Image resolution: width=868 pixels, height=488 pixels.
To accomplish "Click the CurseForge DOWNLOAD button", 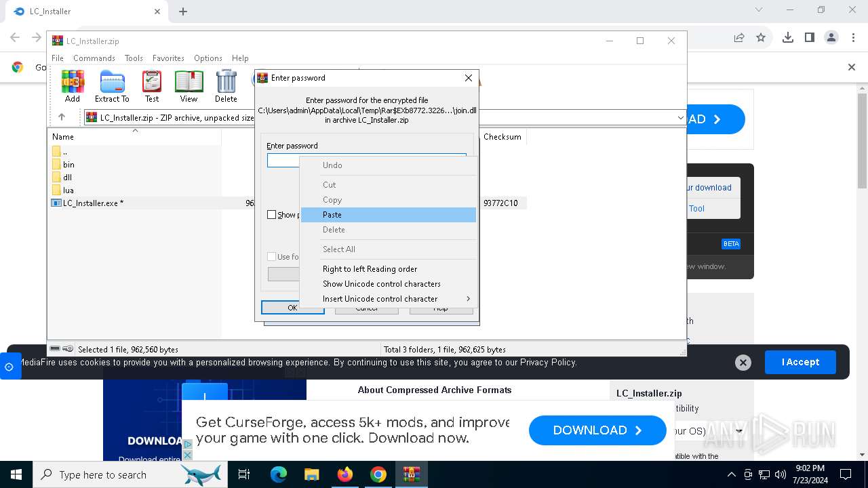I will point(597,430).
